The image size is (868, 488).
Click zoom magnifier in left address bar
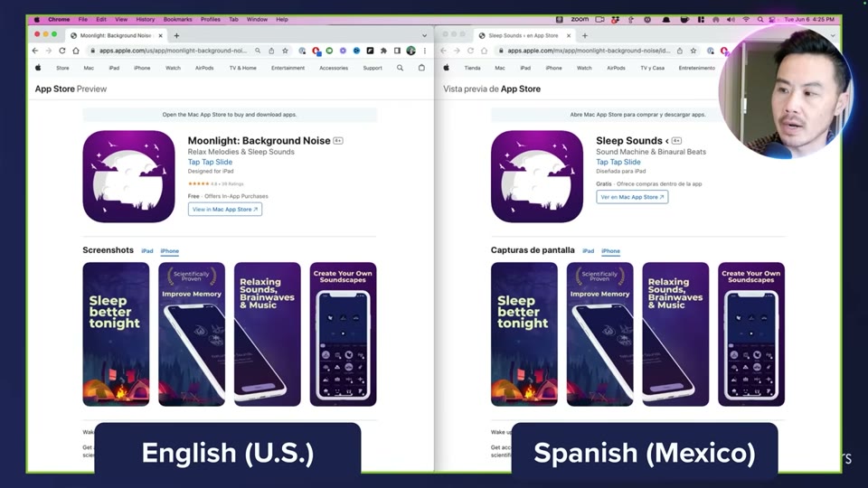click(x=258, y=51)
